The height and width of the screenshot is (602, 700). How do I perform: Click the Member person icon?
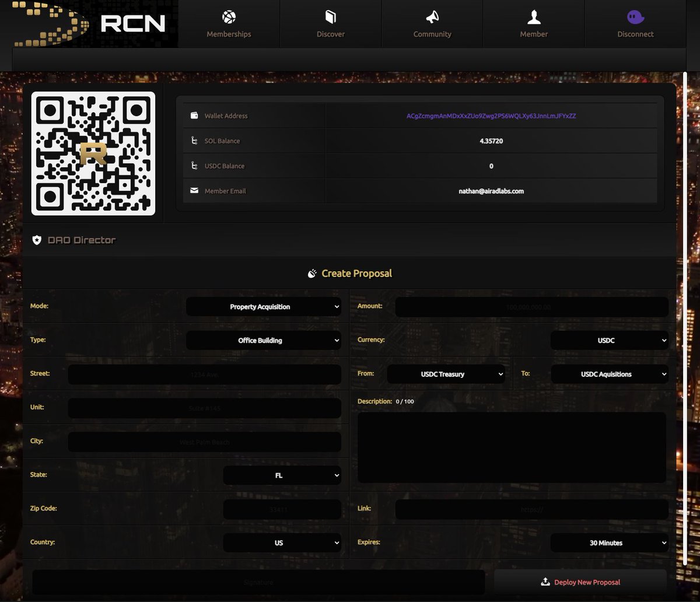[x=534, y=16]
